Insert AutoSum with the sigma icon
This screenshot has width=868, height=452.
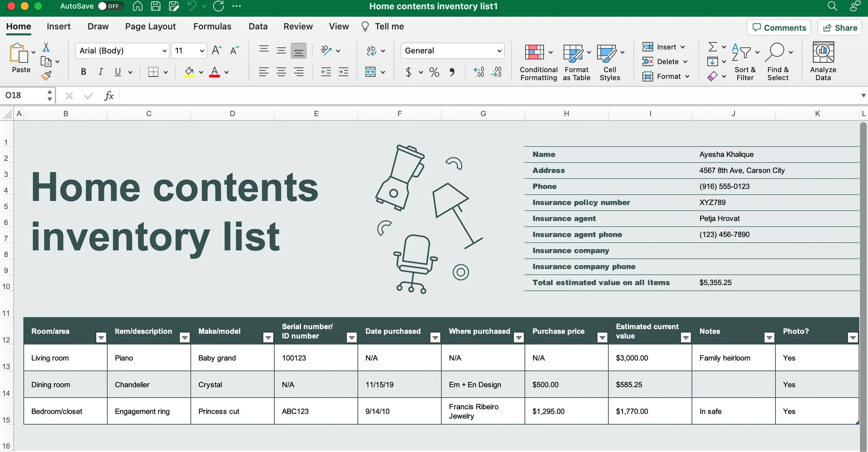point(713,46)
